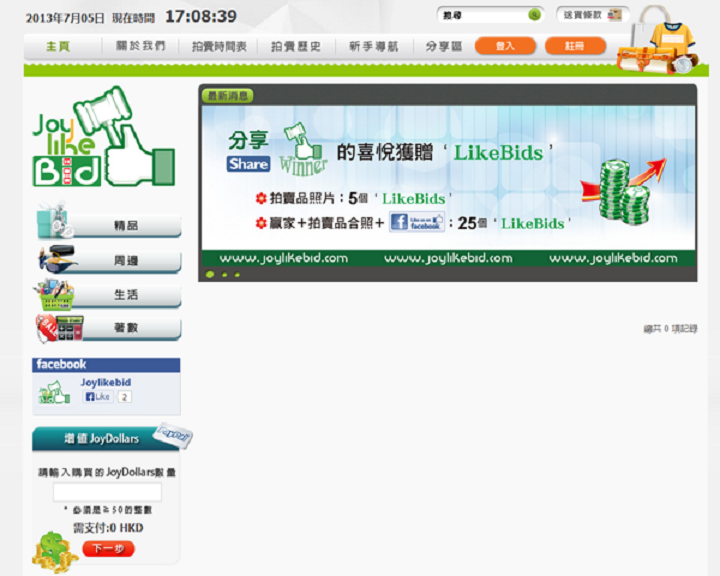The width and height of the screenshot is (720, 576).
Task: Click the gold coins dollar icon
Action: pyautogui.click(x=54, y=553)
